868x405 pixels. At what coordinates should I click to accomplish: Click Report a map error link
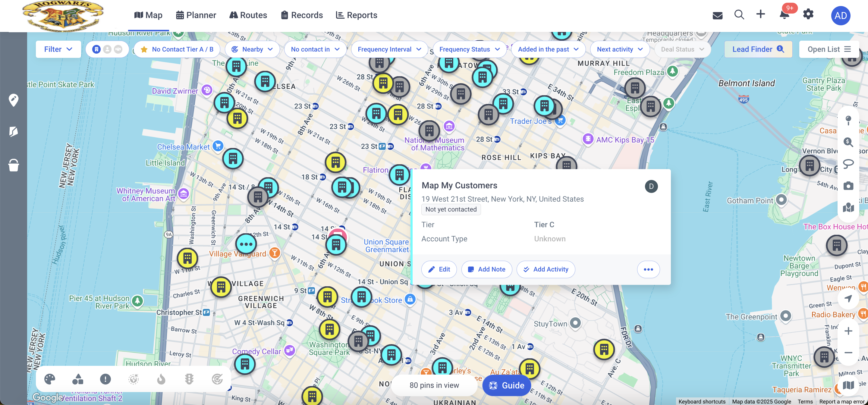[842, 401]
